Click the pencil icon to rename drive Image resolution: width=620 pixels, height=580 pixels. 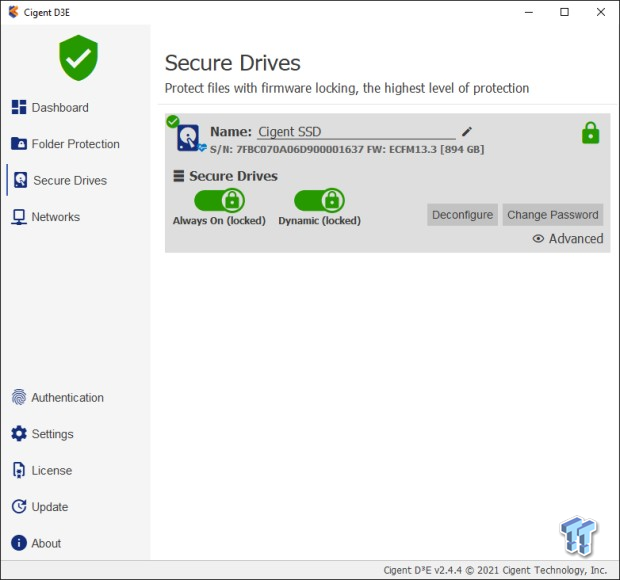467,131
